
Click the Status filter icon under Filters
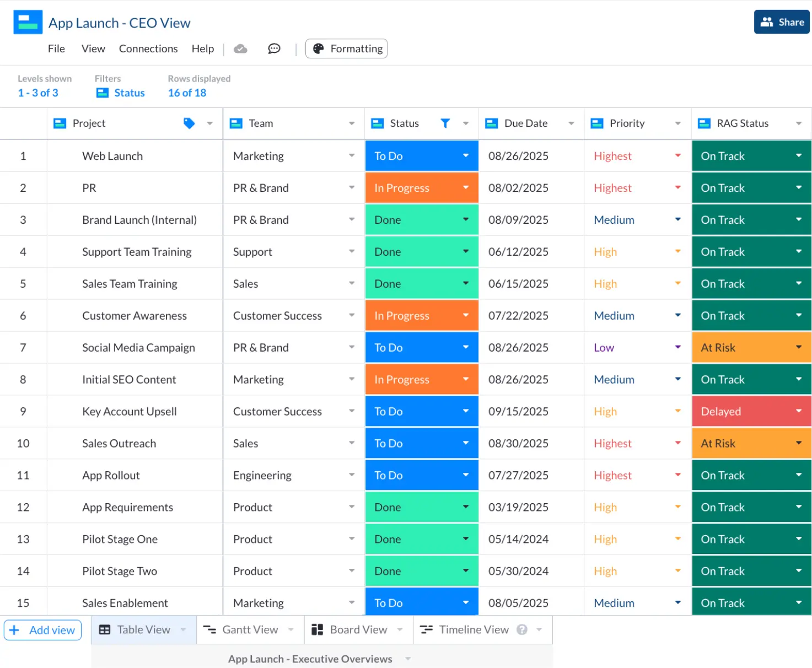(x=103, y=93)
